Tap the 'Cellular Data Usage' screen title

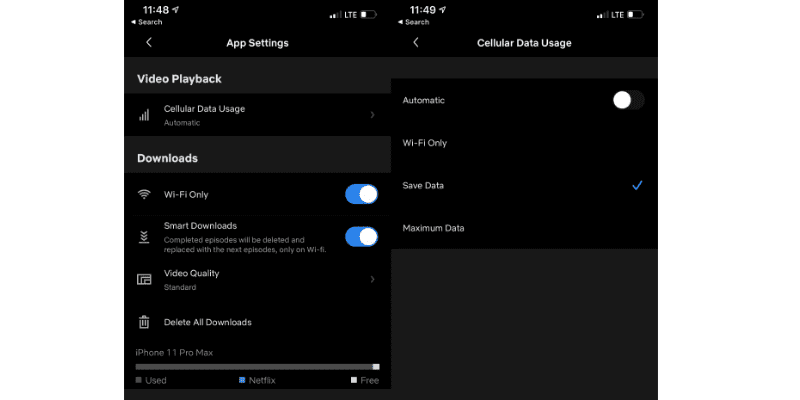click(x=524, y=43)
